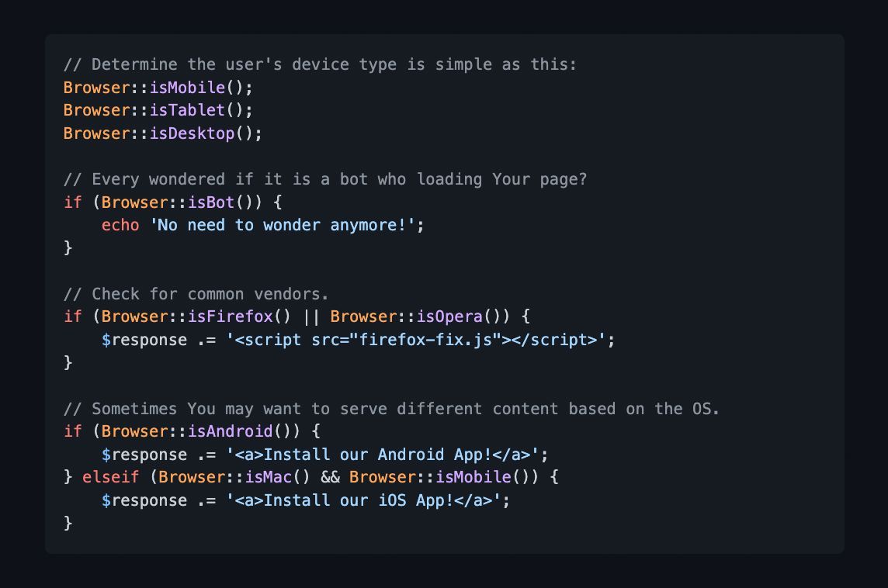The height and width of the screenshot is (588, 888).
Task: Click the echo keyword
Action: click(120, 225)
